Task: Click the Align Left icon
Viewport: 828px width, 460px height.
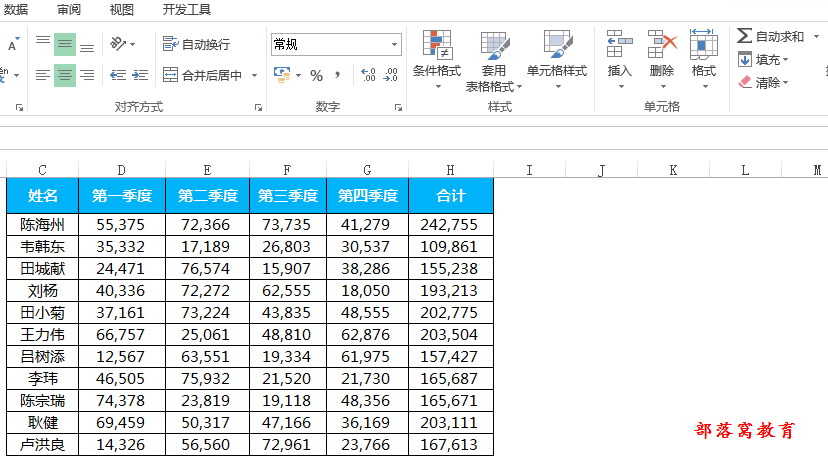Action: click(43, 75)
